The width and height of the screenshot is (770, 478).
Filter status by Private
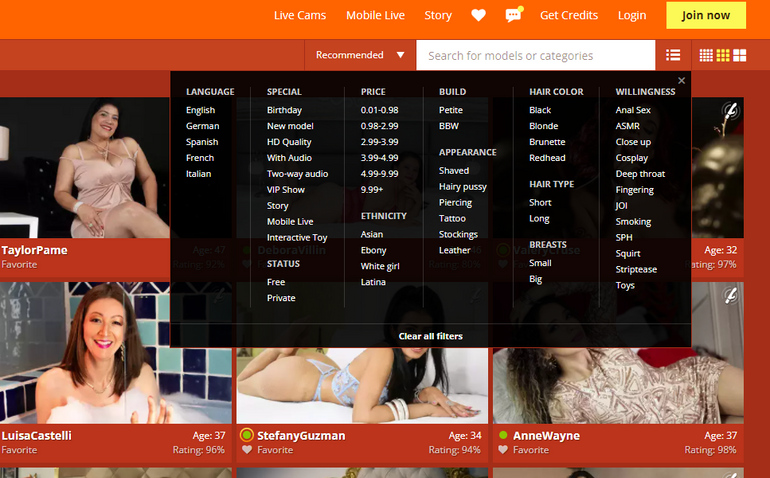[x=281, y=298]
